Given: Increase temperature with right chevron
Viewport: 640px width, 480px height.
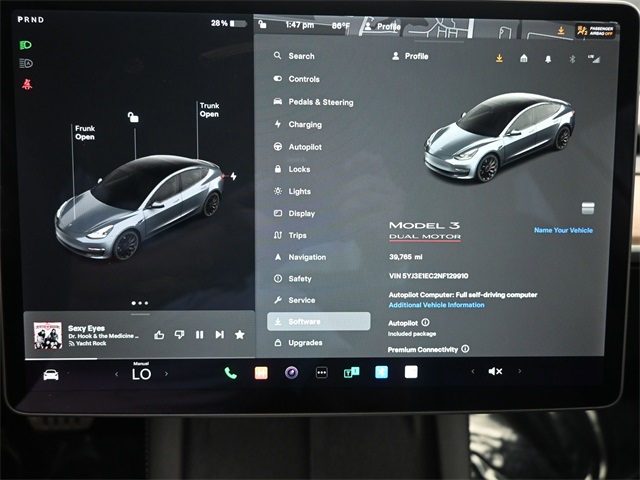Looking at the screenshot, I should (x=166, y=373).
